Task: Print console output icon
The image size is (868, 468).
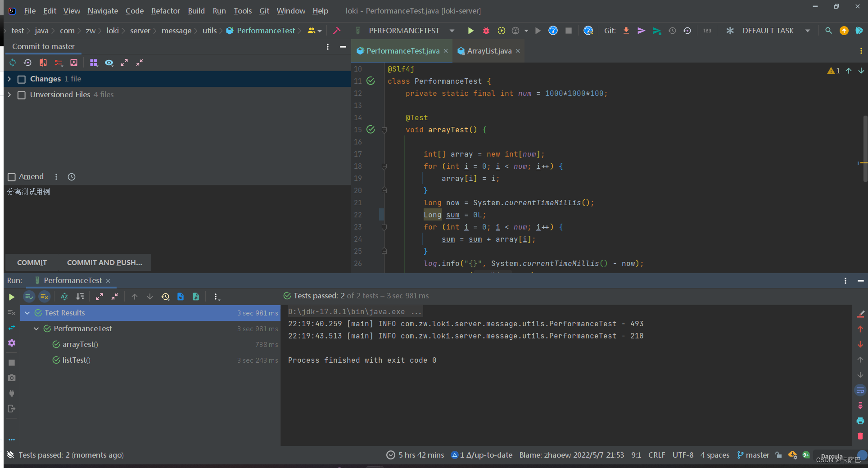Action: (860, 421)
